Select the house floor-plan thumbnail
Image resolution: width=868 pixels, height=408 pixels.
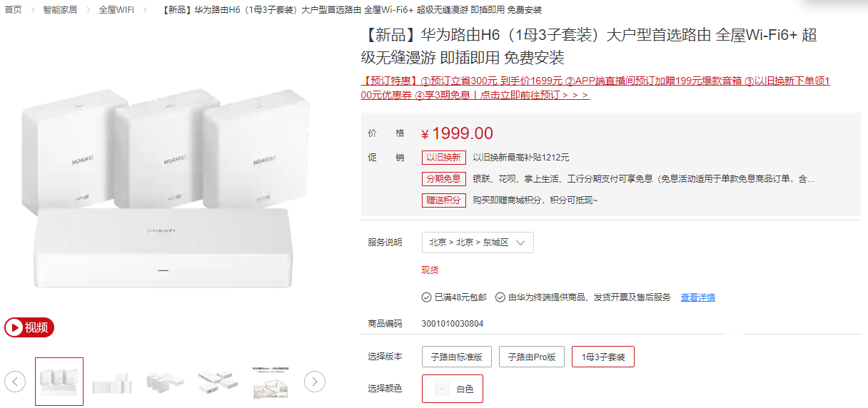[x=272, y=382]
